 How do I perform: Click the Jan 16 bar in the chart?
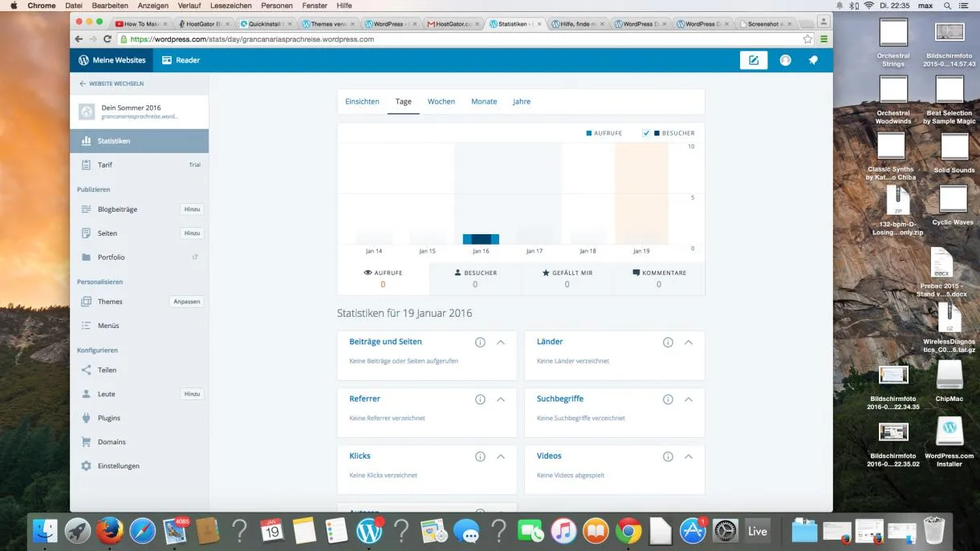tap(481, 239)
